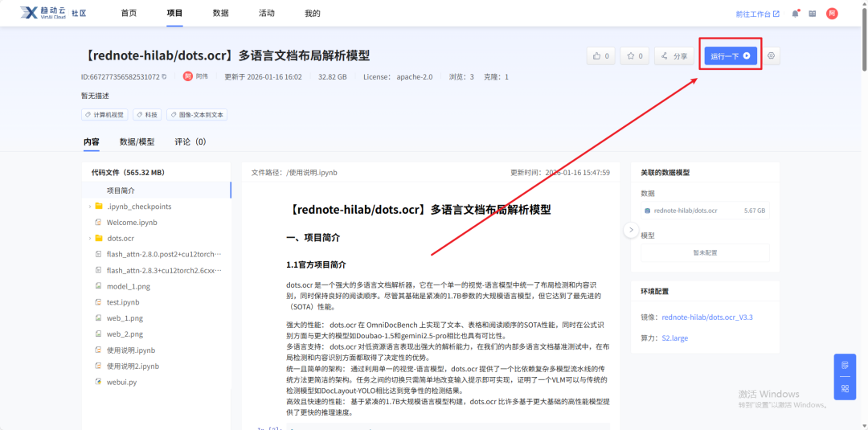Click the 图像-文本到文本 tag
Viewport: 868px width, 430px height.
pos(197,115)
